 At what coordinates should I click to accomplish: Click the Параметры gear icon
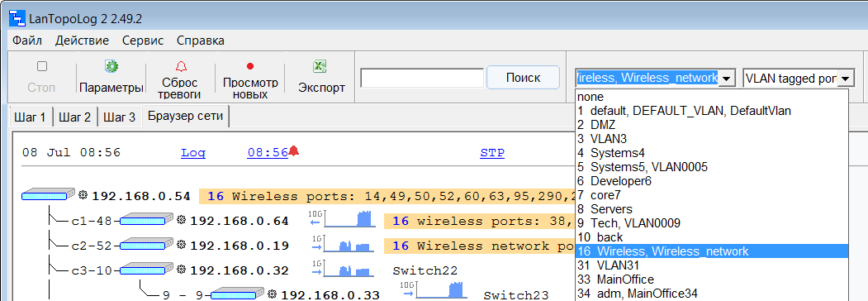111,66
